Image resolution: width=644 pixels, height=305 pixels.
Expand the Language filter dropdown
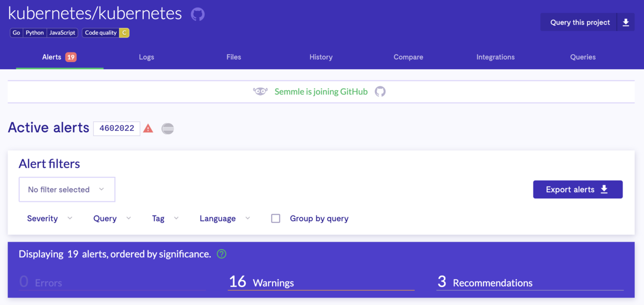click(x=225, y=218)
